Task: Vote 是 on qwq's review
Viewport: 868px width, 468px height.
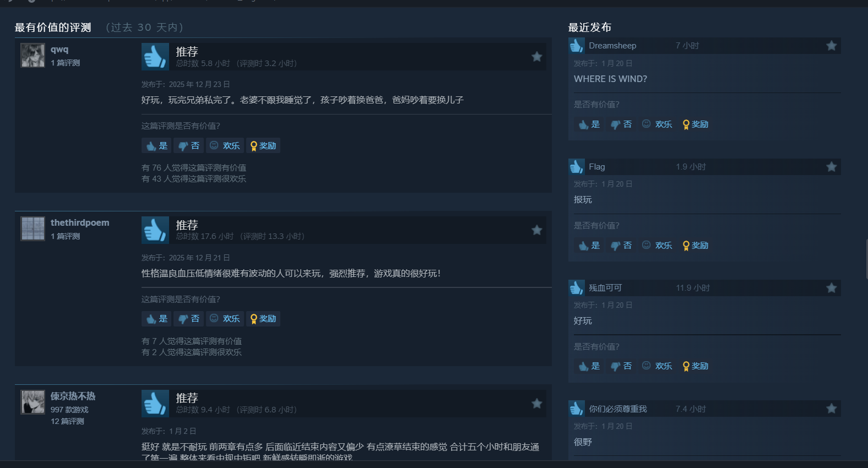Action: pos(157,145)
